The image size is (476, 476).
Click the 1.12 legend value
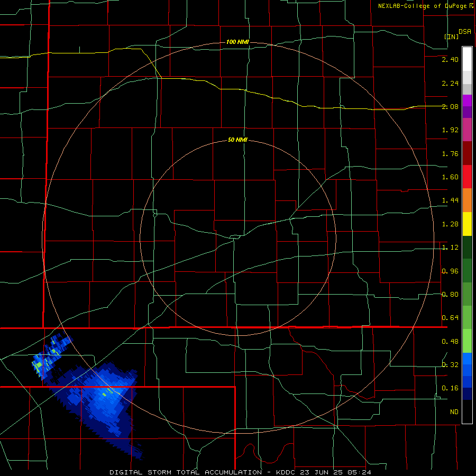450,248
